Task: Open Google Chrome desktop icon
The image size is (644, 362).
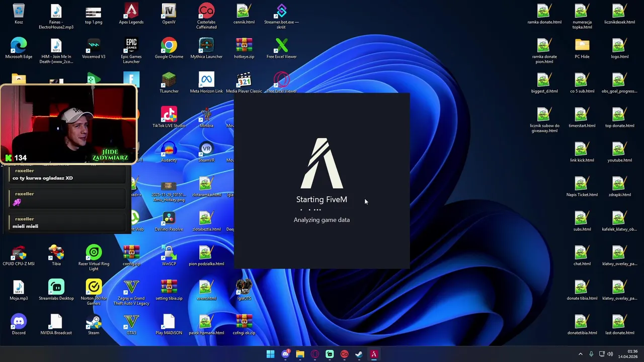Action: click(x=169, y=49)
